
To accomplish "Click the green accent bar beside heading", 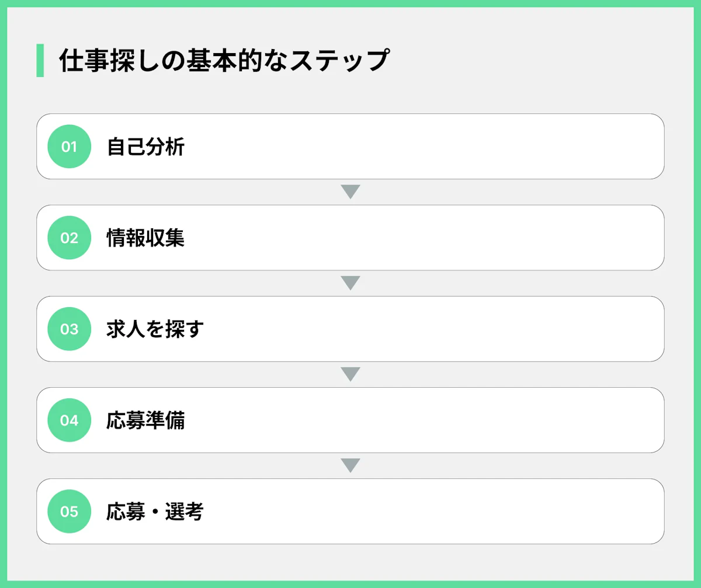I will click(40, 60).
